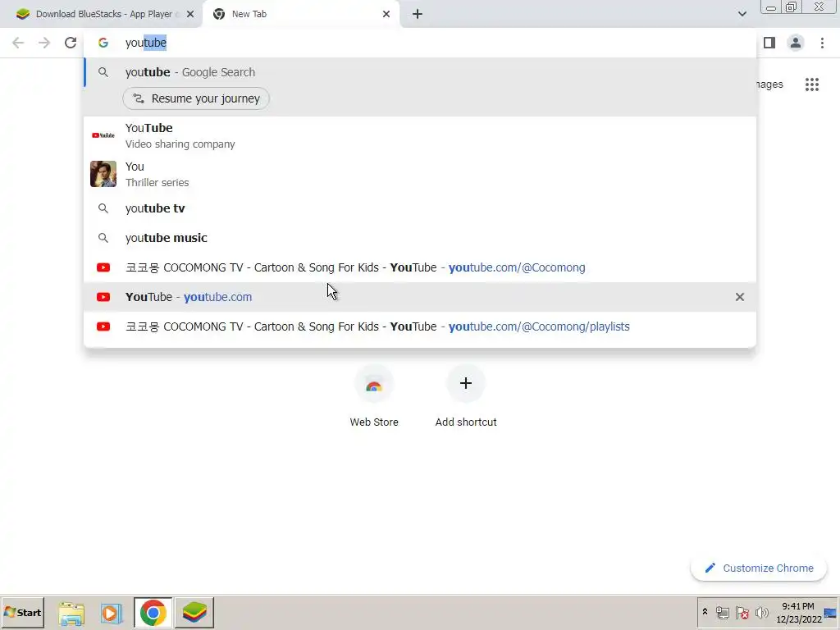840x630 pixels.
Task: Click the back navigation arrow
Action: coord(18,43)
